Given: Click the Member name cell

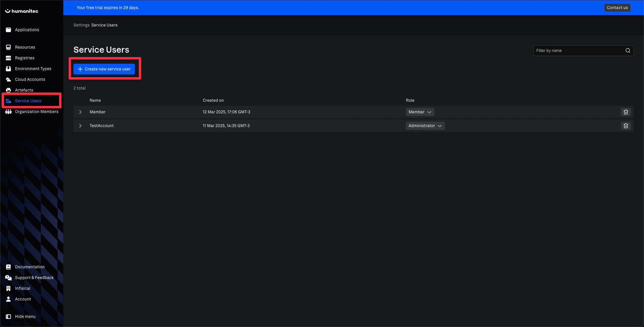Looking at the screenshot, I should [98, 112].
